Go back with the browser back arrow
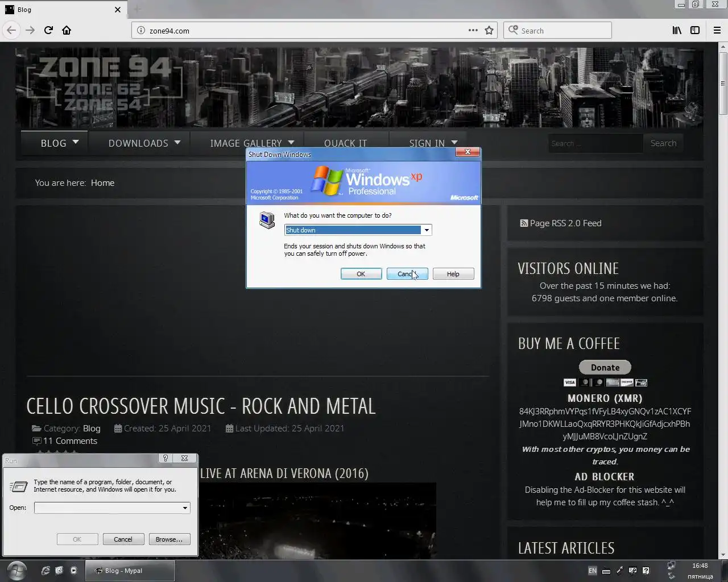 (11, 30)
